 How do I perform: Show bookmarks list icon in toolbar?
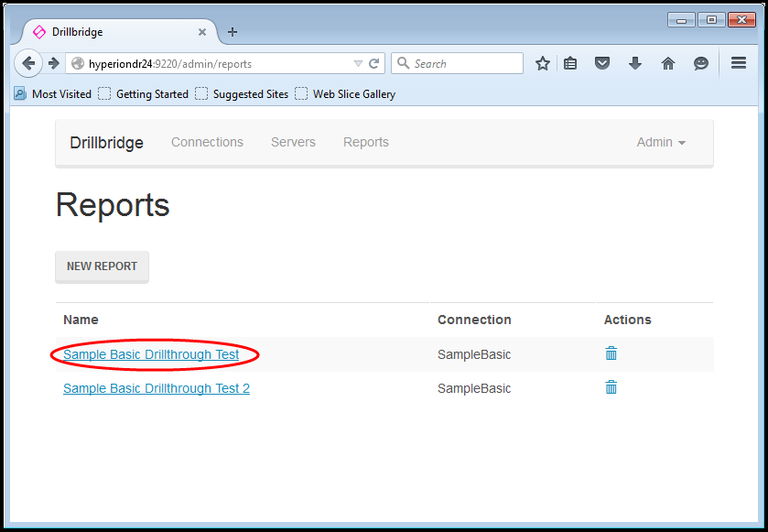[x=570, y=64]
